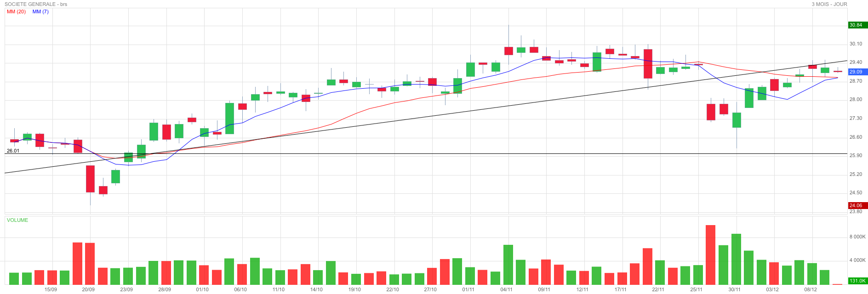
Task: Click the 03/12 date label
Action: coord(772,289)
